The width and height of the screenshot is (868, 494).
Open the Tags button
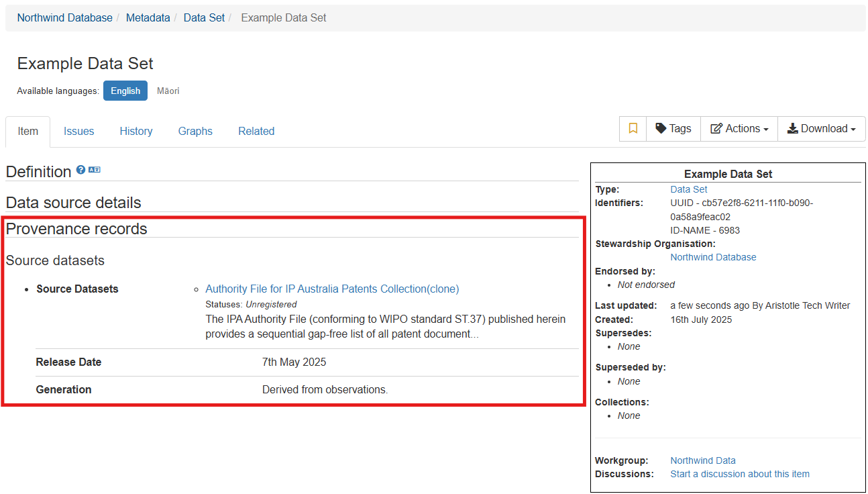[673, 129]
